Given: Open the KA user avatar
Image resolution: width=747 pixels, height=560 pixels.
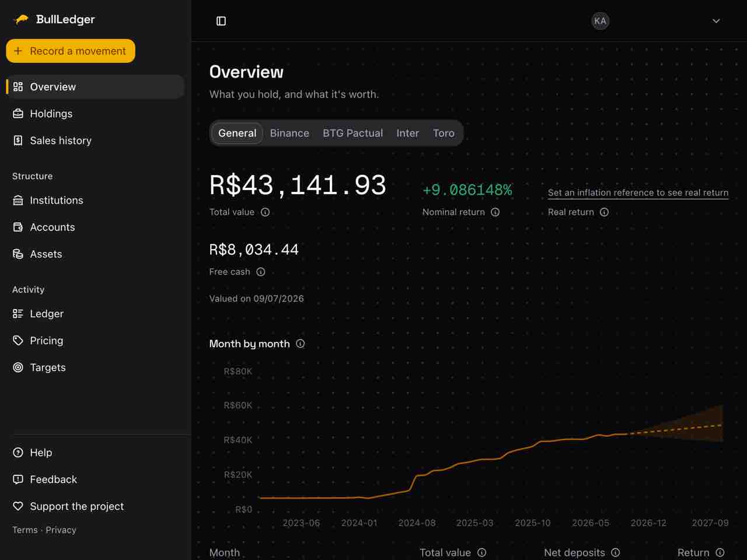Looking at the screenshot, I should pos(600,21).
